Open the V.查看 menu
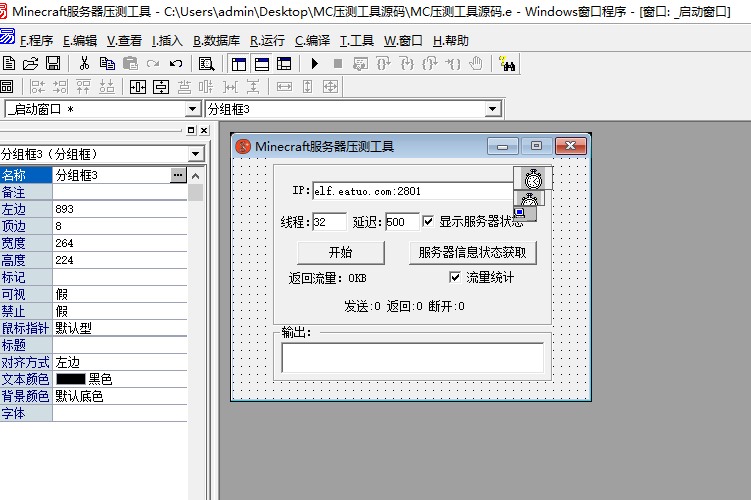751x500 pixels. [124, 41]
